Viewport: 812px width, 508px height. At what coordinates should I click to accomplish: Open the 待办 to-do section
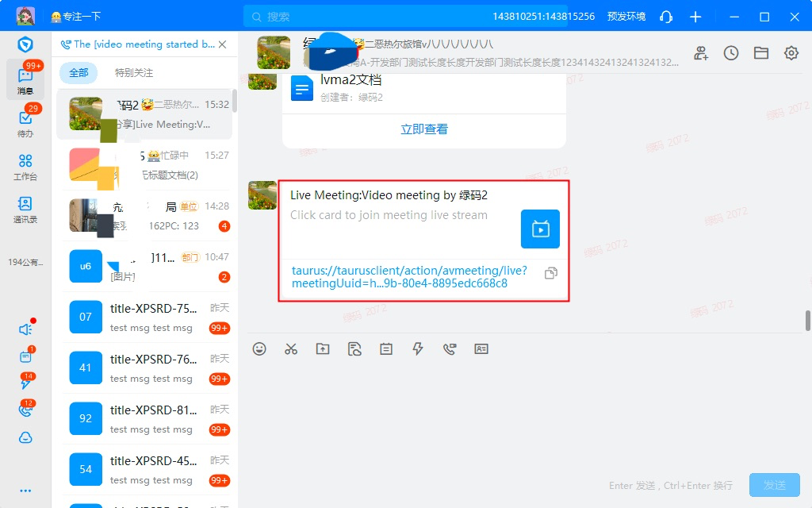tap(25, 121)
